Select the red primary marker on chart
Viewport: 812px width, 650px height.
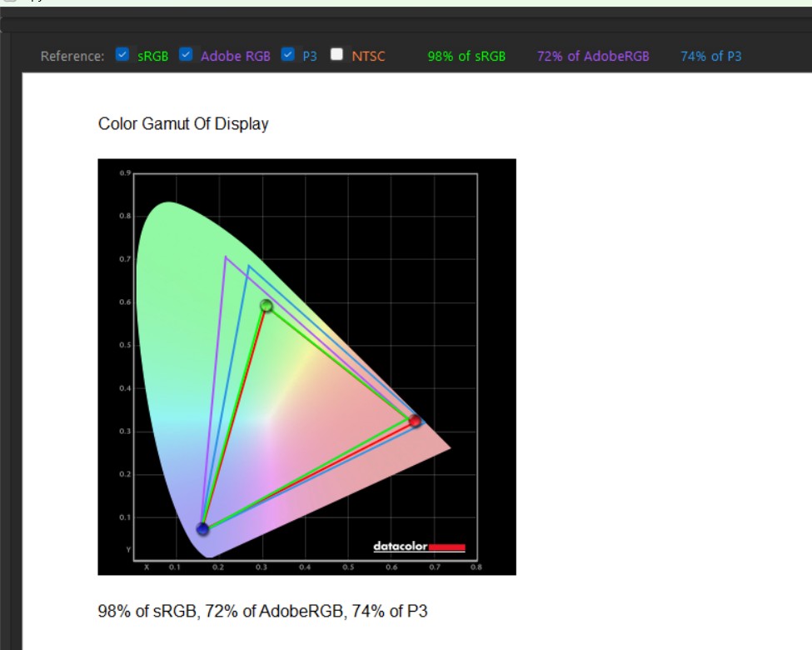[x=415, y=422]
